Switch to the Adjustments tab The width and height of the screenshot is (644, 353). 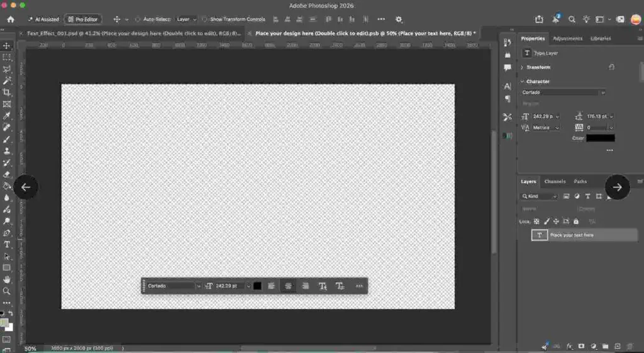[x=567, y=38]
